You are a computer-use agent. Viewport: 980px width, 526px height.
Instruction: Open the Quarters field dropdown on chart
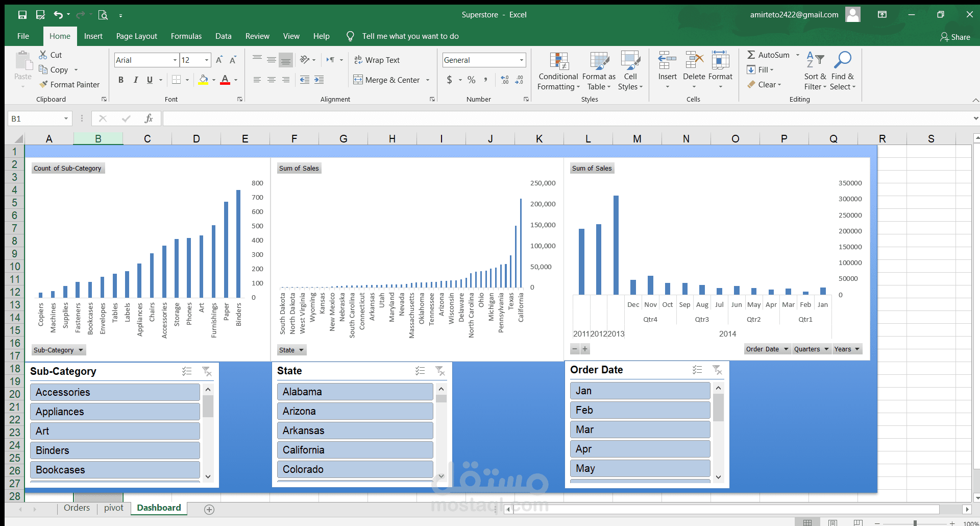coord(811,349)
